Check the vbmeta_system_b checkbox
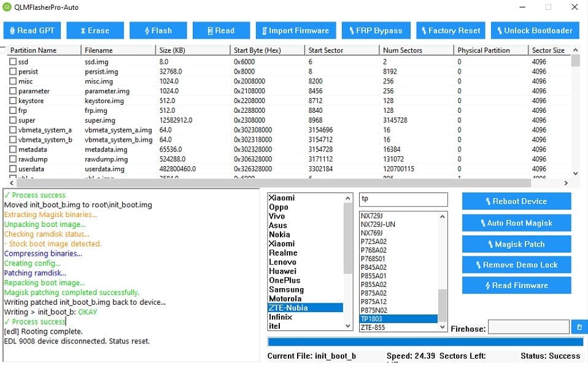The image size is (588, 366). click(x=13, y=140)
